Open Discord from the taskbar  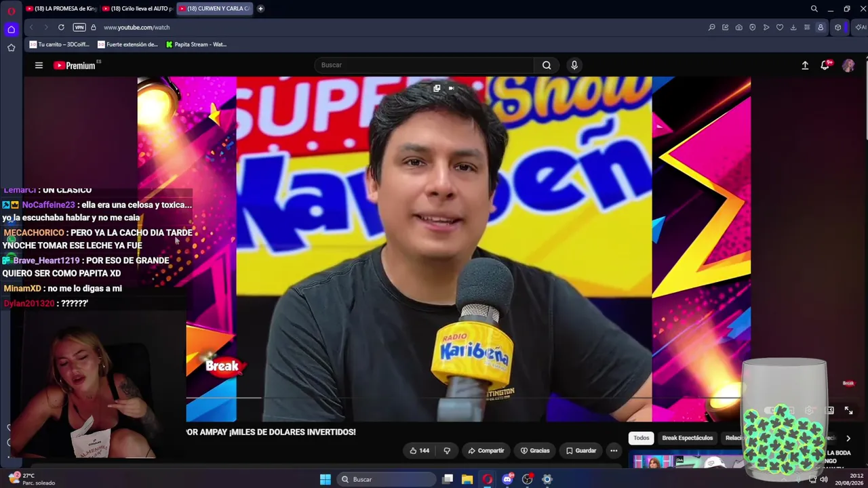tap(507, 479)
